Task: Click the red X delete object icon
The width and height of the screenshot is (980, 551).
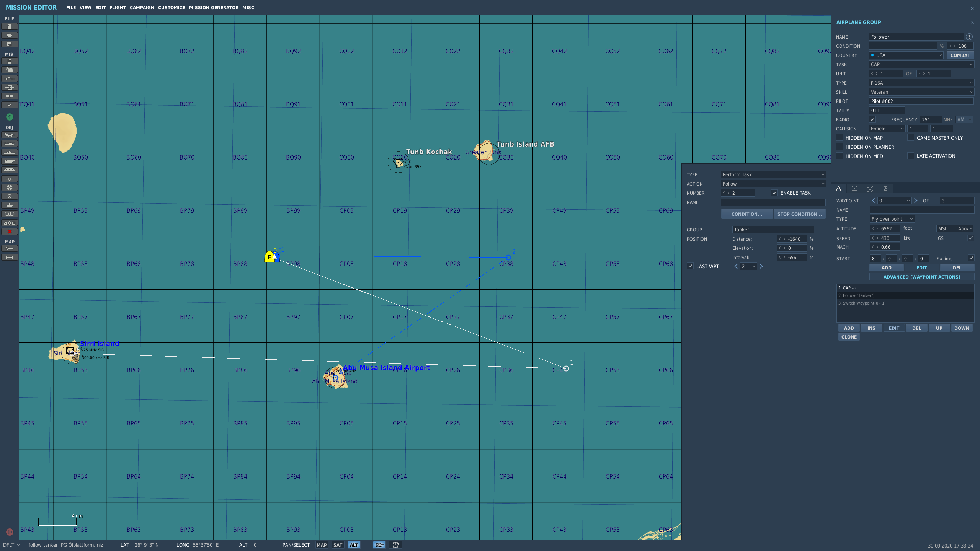Action: tap(10, 231)
